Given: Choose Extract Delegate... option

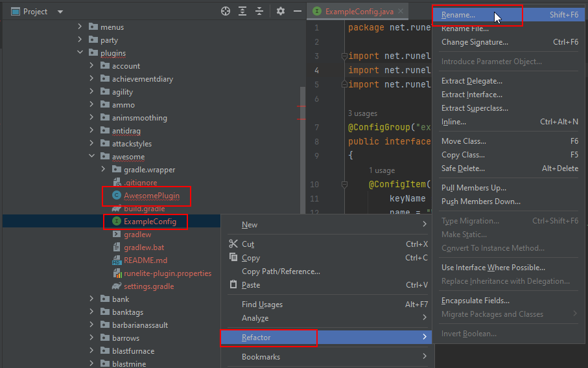Looking at the screenshot, I should coord(510,81).
